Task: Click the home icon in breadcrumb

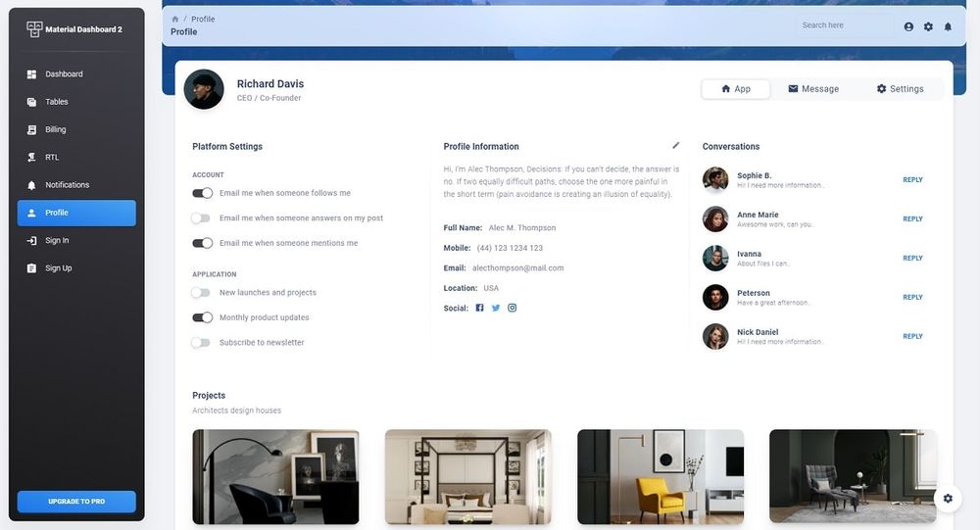Action: point(175,19)
